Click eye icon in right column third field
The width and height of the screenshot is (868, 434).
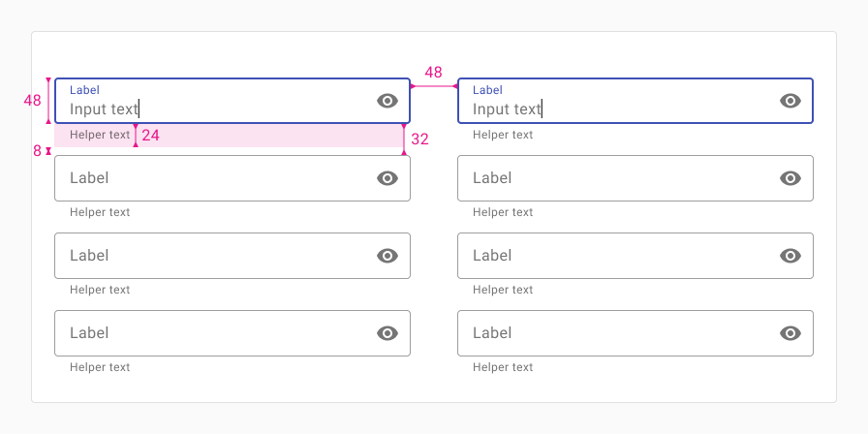coord(790,256)
